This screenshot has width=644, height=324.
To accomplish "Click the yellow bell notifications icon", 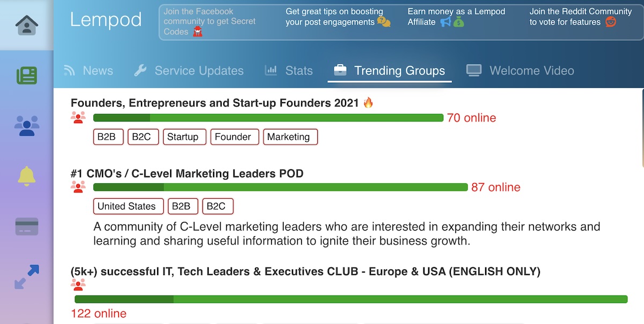I will pos(27,176).
